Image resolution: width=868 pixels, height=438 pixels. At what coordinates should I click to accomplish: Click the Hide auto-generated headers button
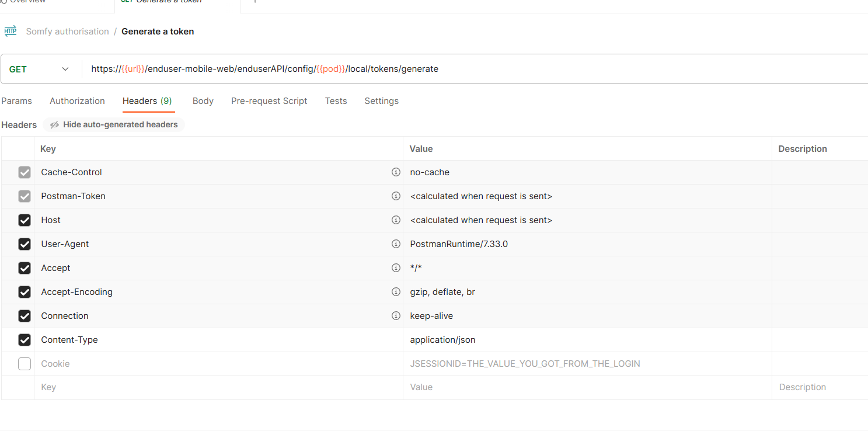[113, 124]
